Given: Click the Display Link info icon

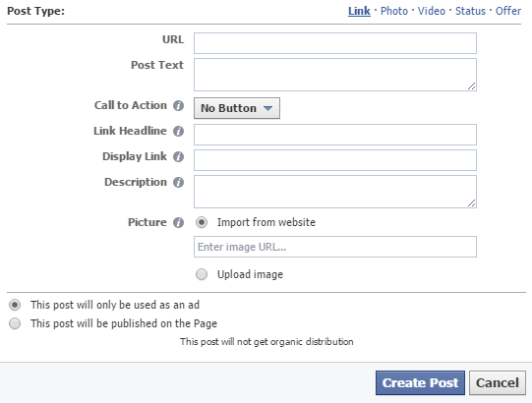Looking at the screenshot, I should tap(178, 156).
